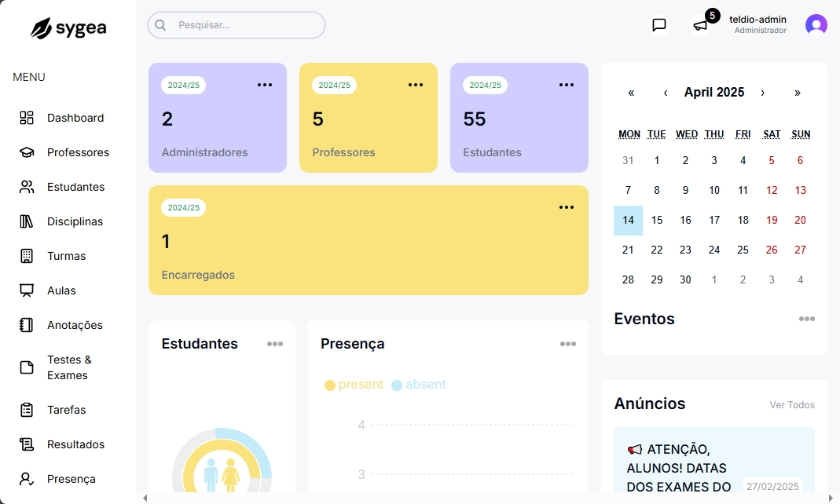The image size is (840, 504).
Task: Click the Disciplinas books icon
Action: click(x=27, y=221)
